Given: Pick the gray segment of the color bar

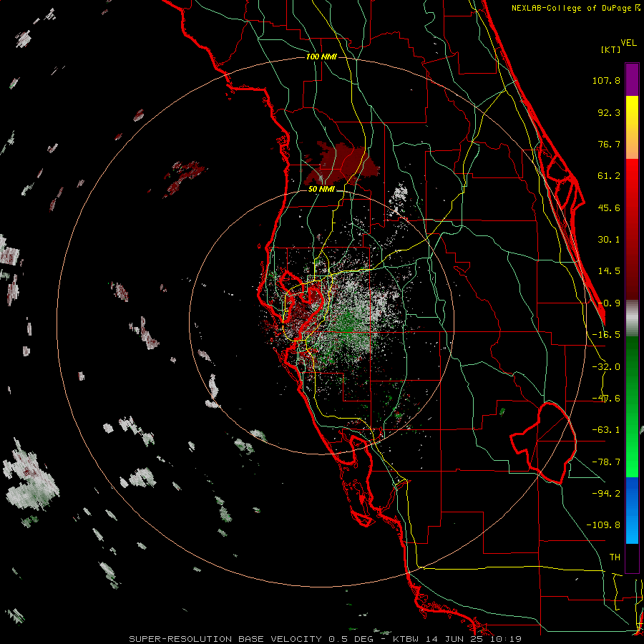Looking at the screenshot, I should [x=632, y=318].
